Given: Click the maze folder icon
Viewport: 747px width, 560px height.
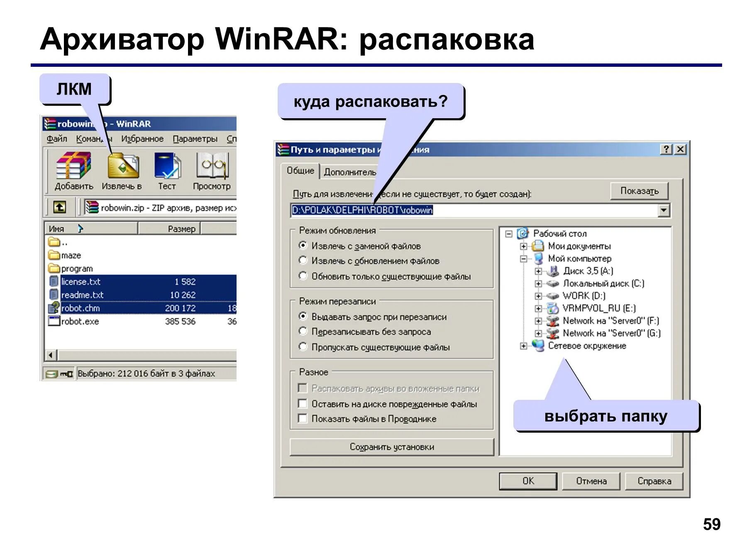Looking at the screenshot, I should pos(54,255).
